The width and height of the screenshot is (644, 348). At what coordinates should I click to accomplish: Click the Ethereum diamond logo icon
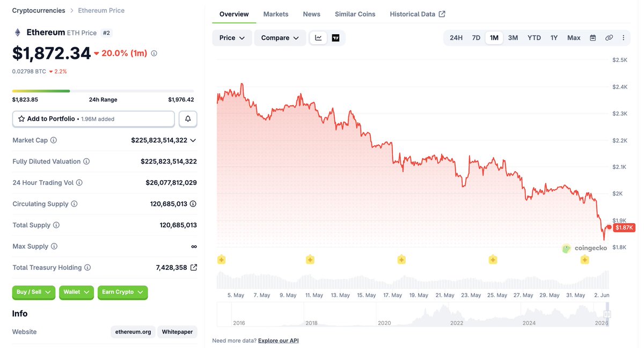pos(17,32)
